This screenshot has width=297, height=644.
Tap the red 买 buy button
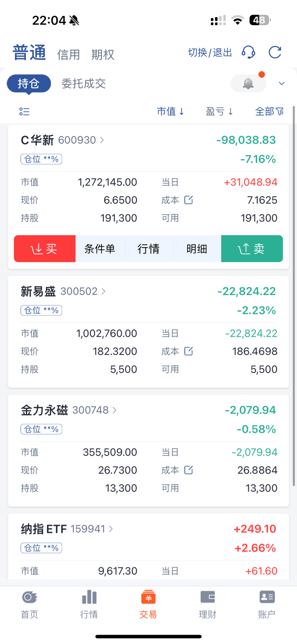tap(45, 249)
